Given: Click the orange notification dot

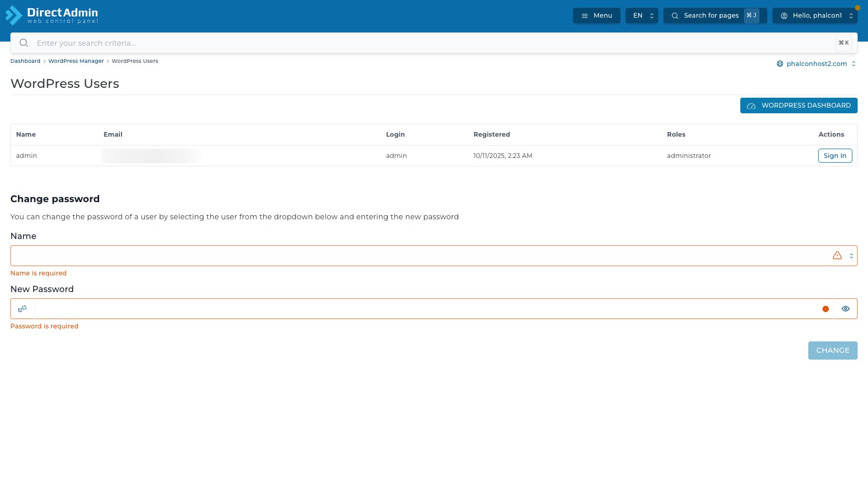Looking at the screenshot, I should click(857, 8).
